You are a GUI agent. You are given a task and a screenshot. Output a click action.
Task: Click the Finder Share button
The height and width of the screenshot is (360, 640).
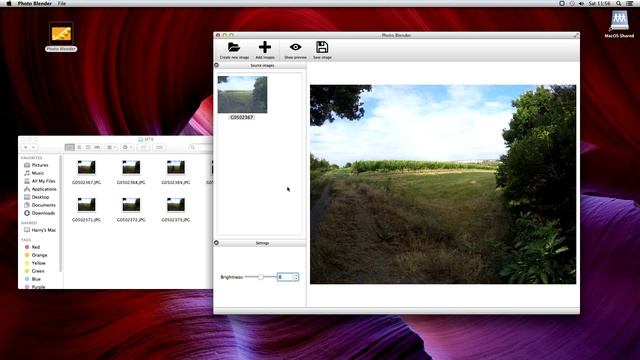143,147
